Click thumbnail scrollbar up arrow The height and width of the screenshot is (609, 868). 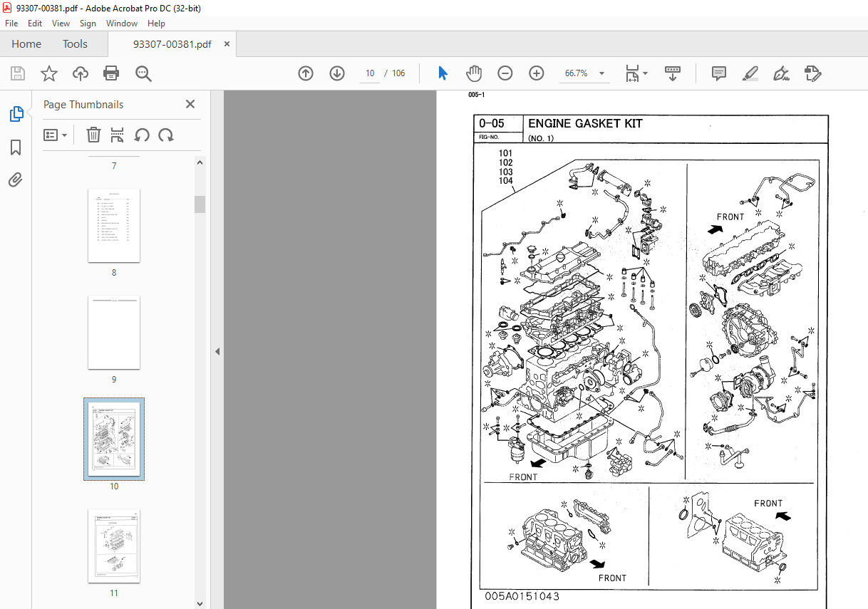[x=200, y=162]
